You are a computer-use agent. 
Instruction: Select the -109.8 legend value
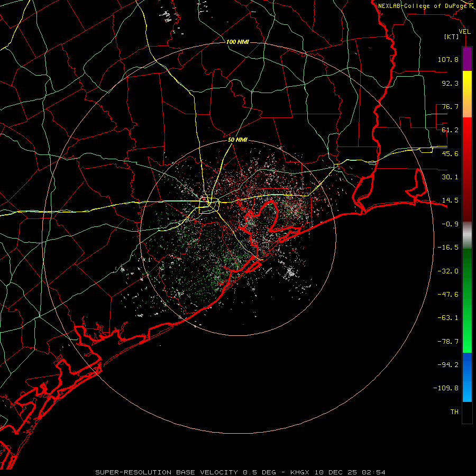446,388
